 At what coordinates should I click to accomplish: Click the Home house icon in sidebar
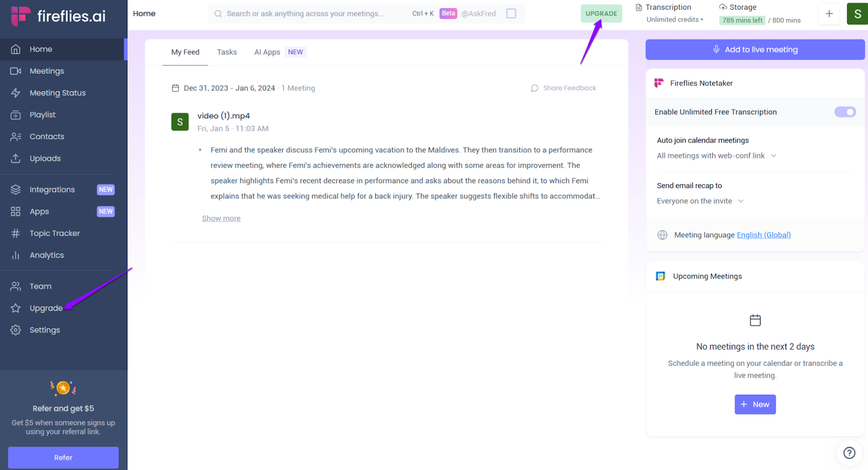click(16, 49)
